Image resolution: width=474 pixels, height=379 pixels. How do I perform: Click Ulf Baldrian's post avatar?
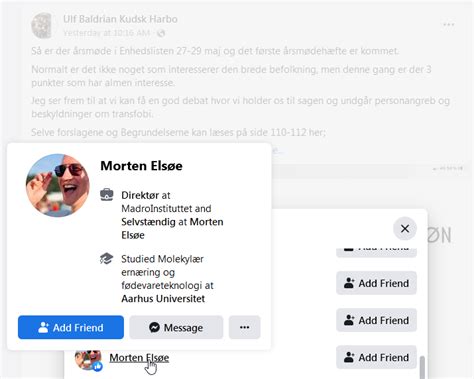coord(41,25)
